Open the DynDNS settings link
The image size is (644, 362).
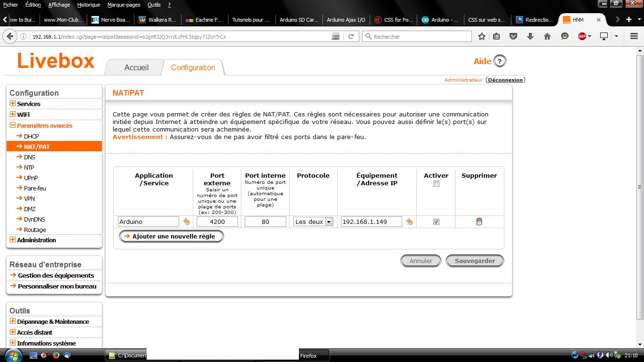[x=34, y=219]
